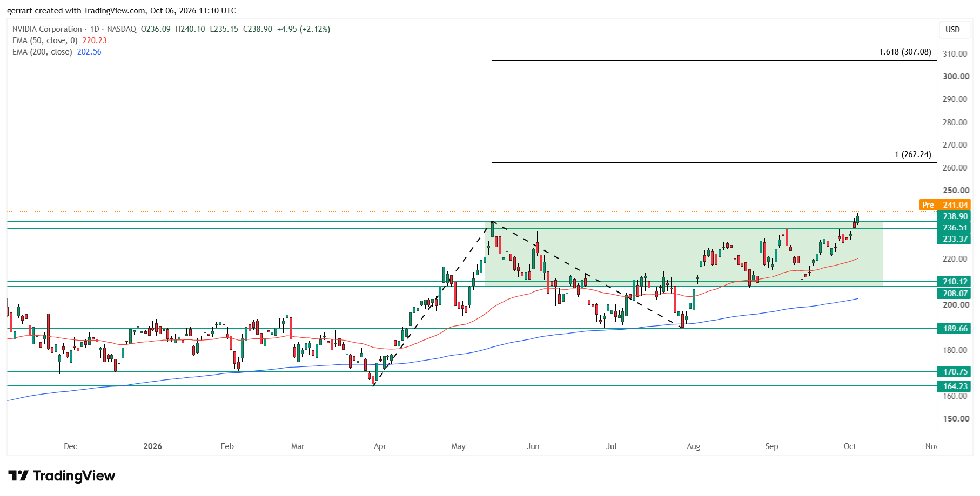Click the Sep label on time axis
The image size is (980, 496).
[x=772, y=446]
